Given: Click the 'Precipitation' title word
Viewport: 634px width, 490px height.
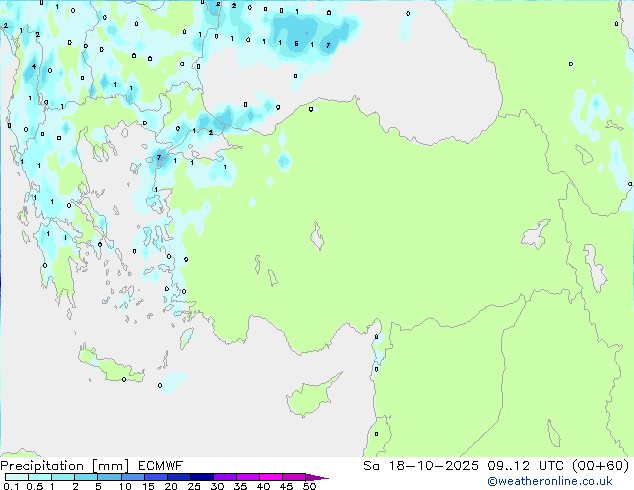Looking at the screenshot, I should click(42, 466).
